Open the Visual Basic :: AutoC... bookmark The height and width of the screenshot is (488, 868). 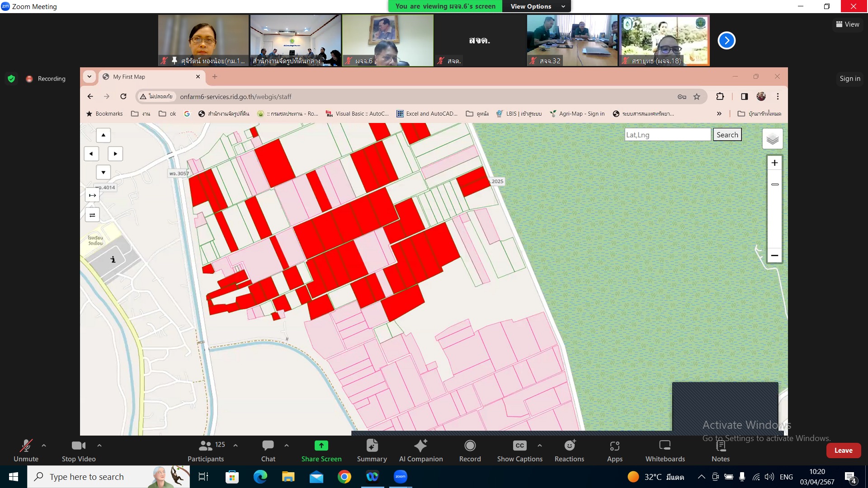point(357,114)
